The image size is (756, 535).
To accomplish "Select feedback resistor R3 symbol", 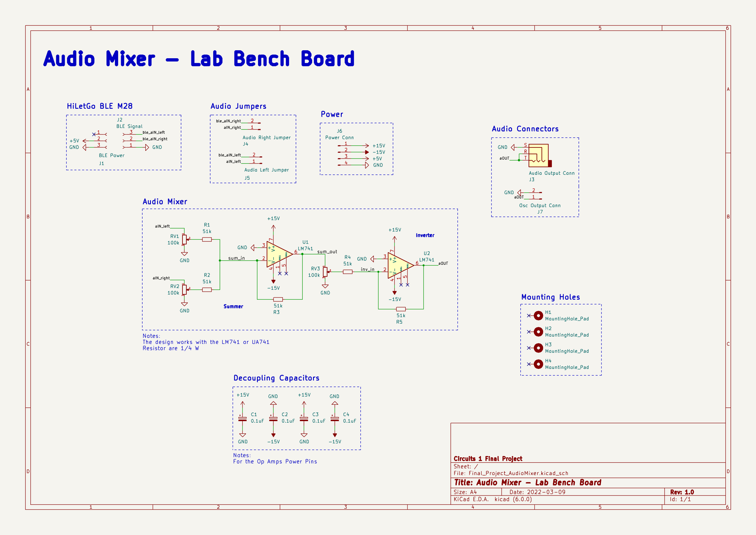I will point(278,299).
